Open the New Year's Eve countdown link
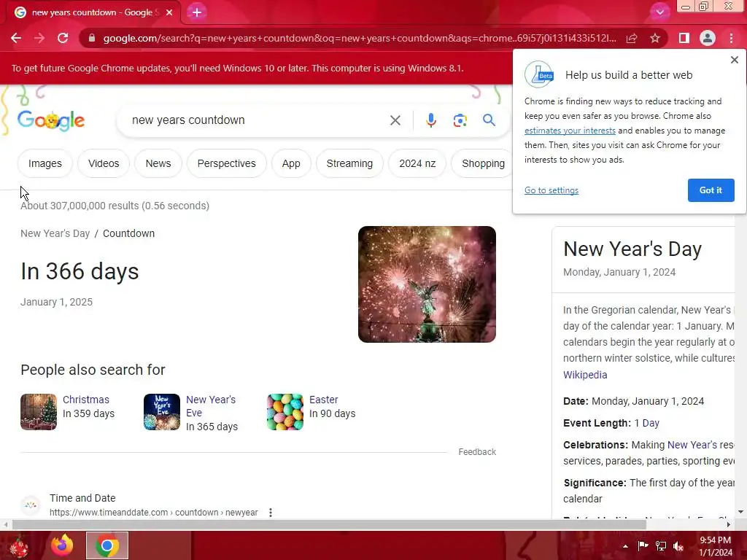 coord(211,405)
